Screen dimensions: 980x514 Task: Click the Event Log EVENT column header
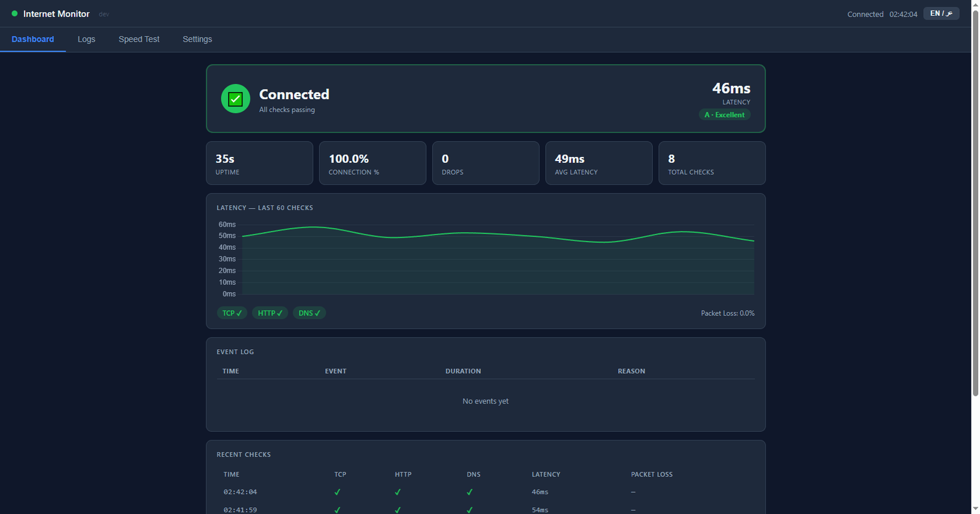[336, 371]
